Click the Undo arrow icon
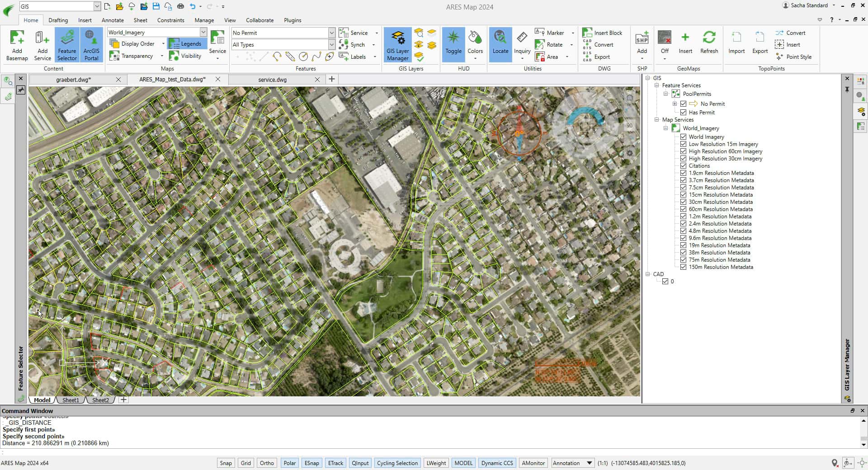 tap(193, 6)
